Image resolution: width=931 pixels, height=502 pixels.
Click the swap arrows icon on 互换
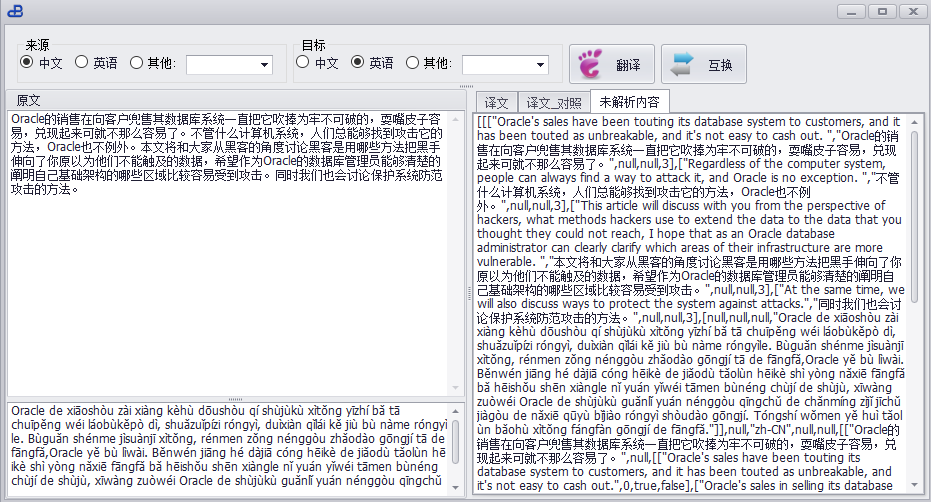coord(682,64)
